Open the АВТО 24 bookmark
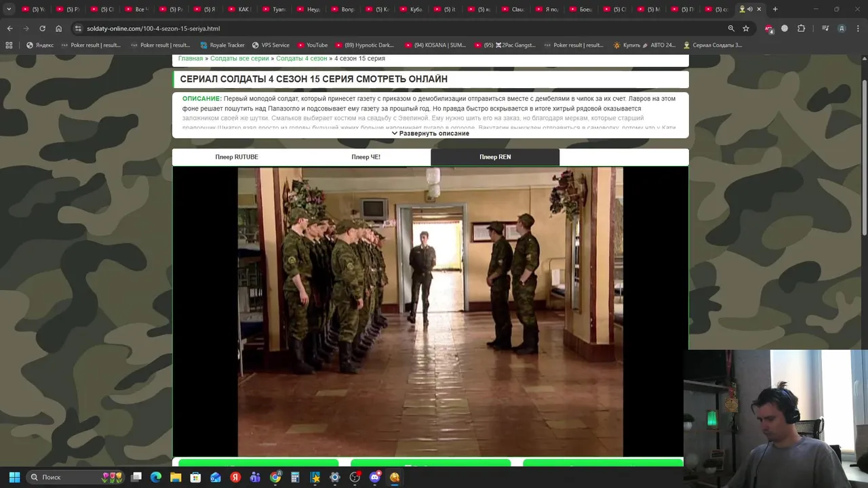The image size is (868, 488). pos(644,45)
